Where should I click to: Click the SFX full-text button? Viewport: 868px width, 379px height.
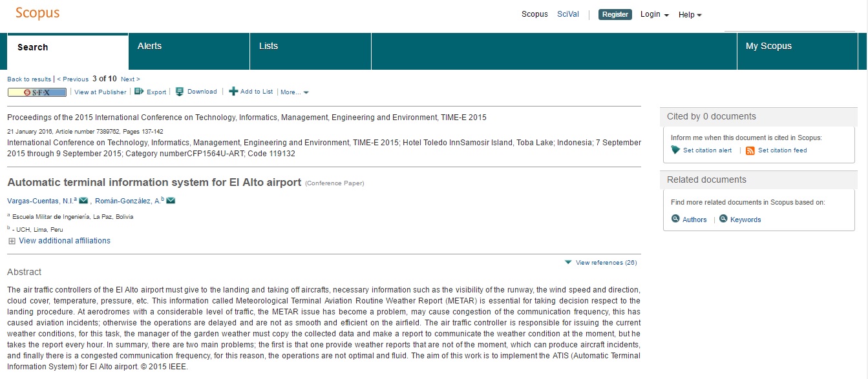click(x=37, y=92)
